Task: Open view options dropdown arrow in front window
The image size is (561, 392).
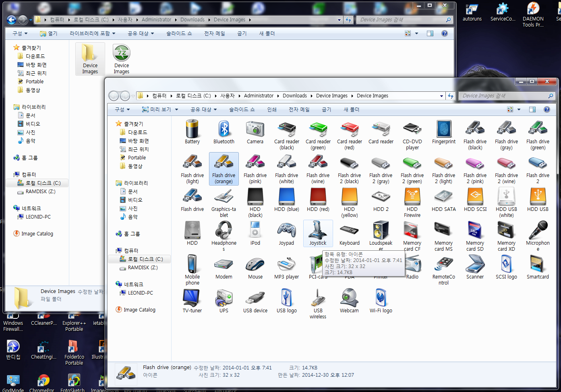Action: (x=519, y=109)
